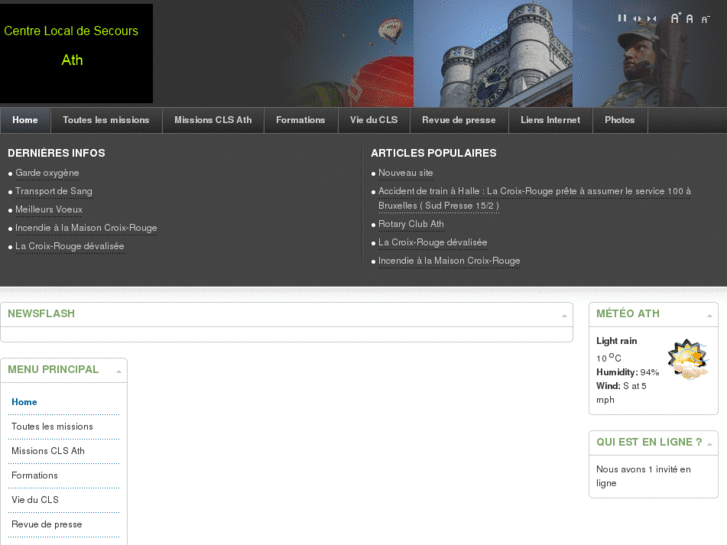Open the Accident de train à Halle article
This screenshot has height=545, width=727.
[x=534, y=198]
